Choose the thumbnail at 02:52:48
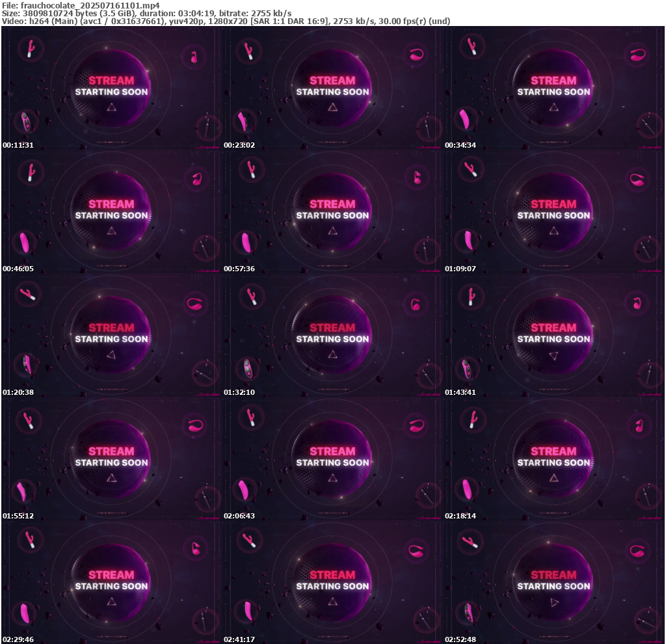Image resolution: width=666 pixels, height=644 pixels. (x=554, y=582)
